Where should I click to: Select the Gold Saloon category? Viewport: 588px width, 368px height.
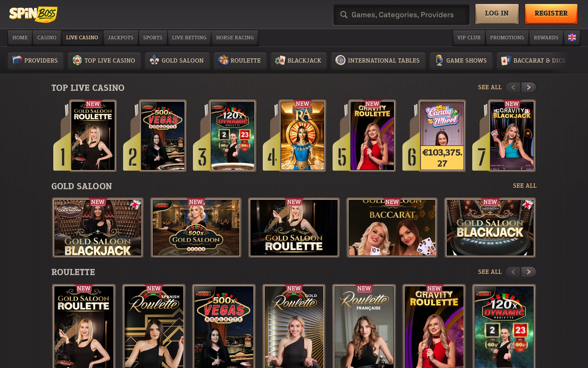[x=177, y=60]
